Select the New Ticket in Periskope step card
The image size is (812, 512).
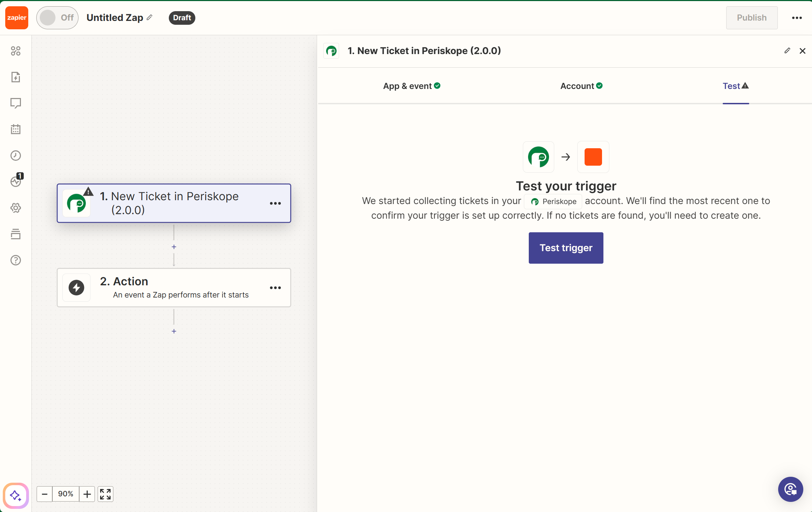click(x=174, y=203)
